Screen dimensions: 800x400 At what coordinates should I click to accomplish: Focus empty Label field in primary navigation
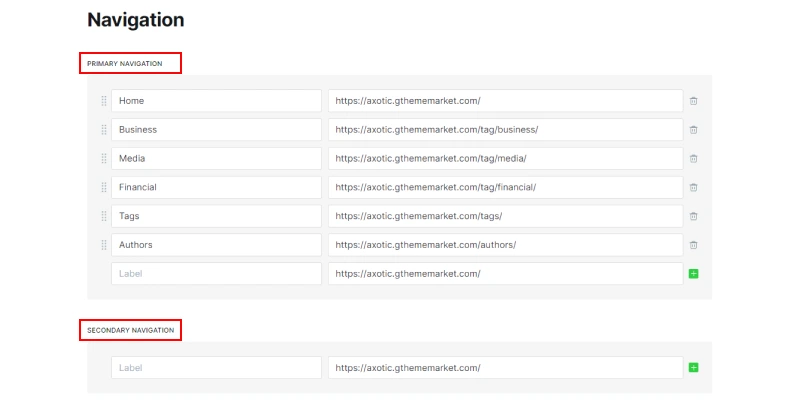[x=216, y=273]
